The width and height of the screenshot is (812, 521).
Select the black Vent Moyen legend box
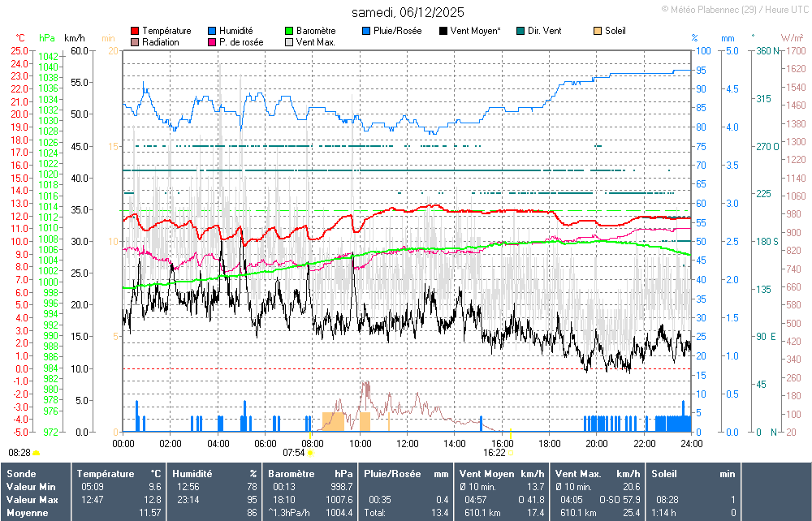pos(443,31)
